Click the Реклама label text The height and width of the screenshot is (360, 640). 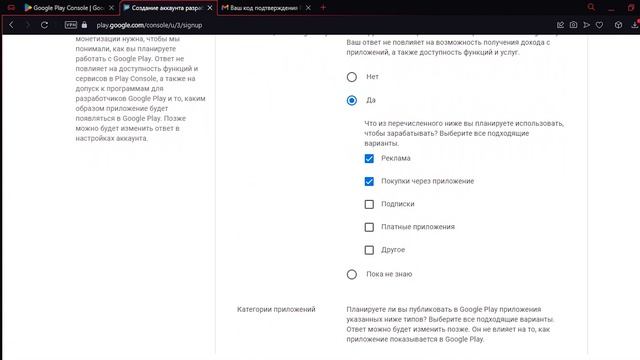[x=396, y=158]
